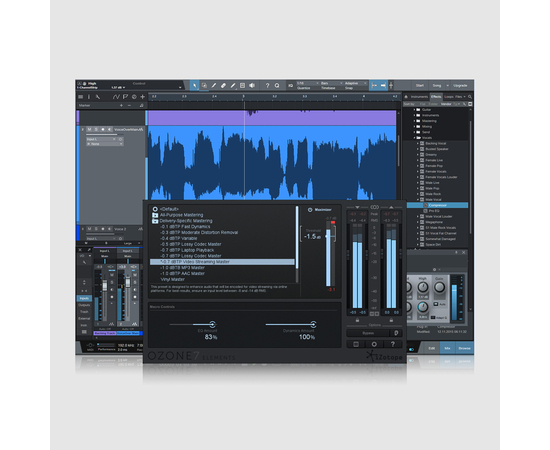Image resolution: width=550 pixels, height=450 pixels.
Task: Switch to the Loops browser tab
Action: tap(449, 96)
